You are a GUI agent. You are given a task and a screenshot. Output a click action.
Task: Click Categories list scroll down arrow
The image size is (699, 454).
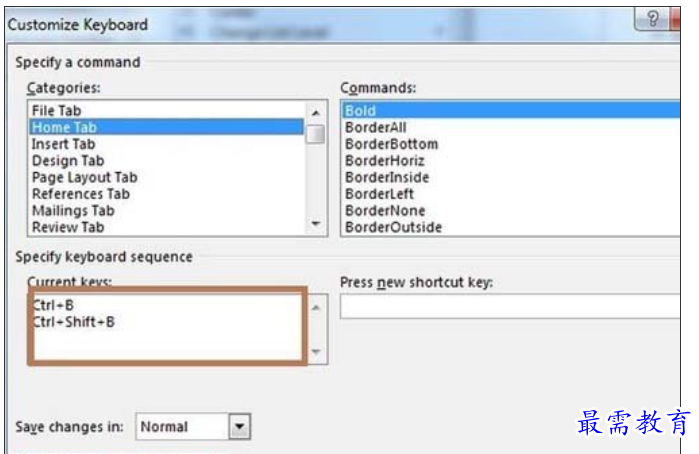(x=316, y=223)
